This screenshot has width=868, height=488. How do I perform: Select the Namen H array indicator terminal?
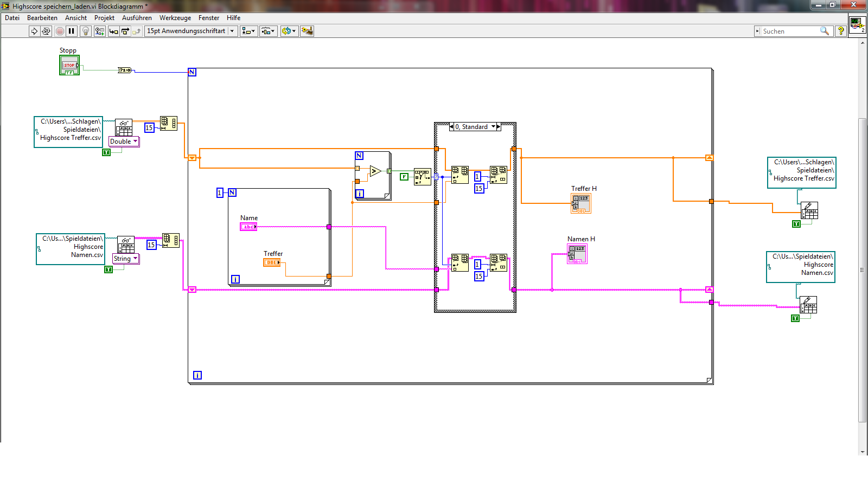[x=577, y=254]
